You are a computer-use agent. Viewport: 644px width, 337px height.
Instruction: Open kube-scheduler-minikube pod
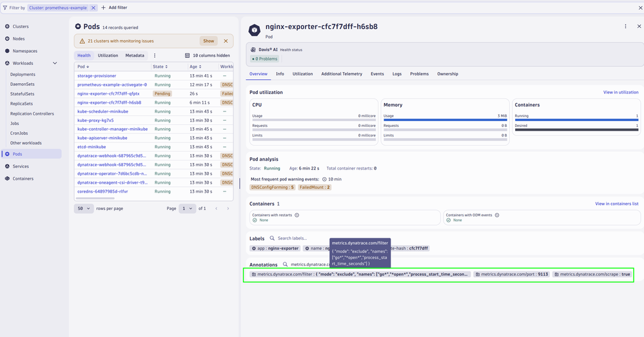(102, 111)
